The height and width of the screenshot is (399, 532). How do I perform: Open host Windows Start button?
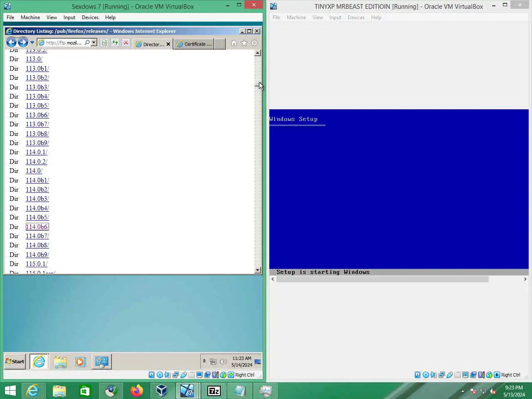pos(10,391)
